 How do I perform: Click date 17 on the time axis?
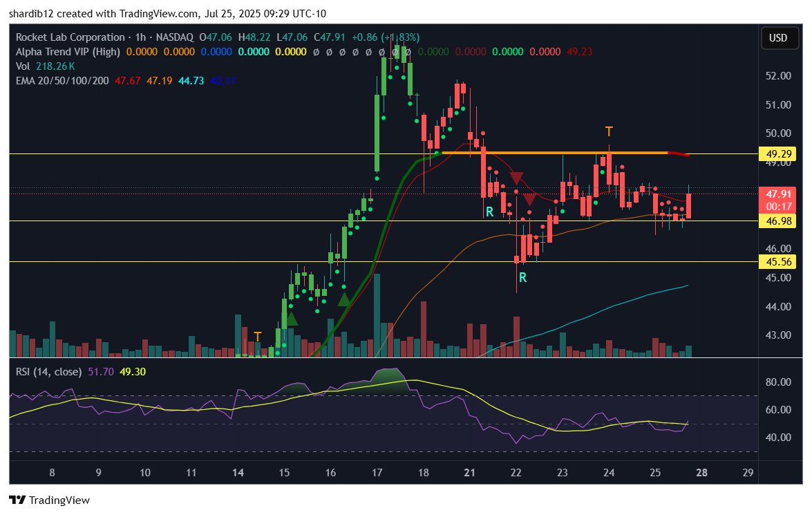pos(377,473)
